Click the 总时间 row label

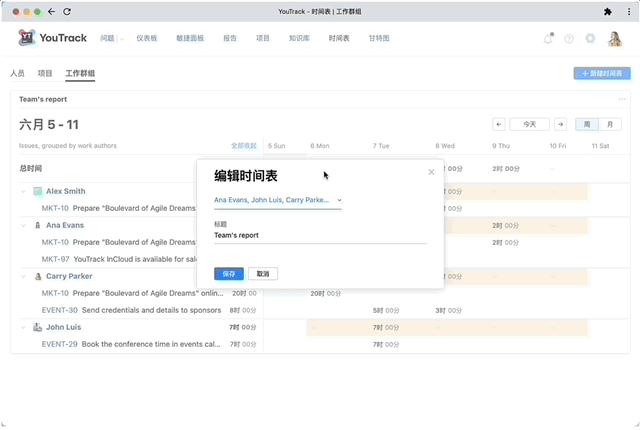(x=31, y=168)
